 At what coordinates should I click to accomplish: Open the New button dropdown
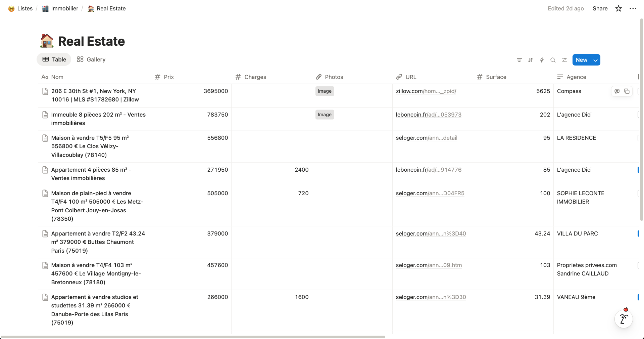point(596,60)
